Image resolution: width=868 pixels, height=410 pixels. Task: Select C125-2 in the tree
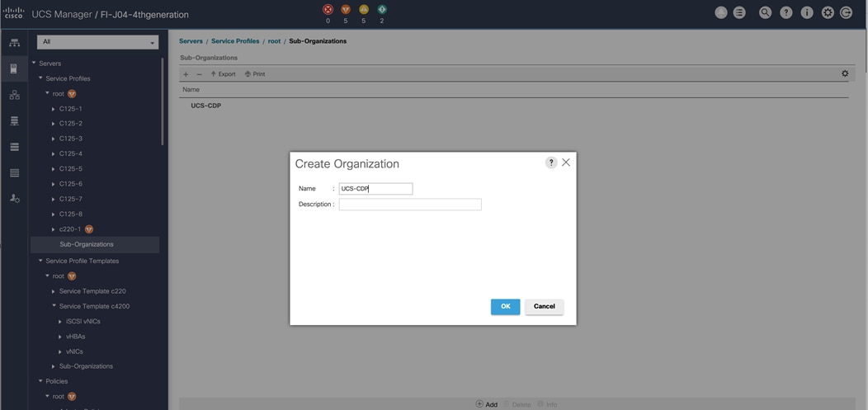71,124
